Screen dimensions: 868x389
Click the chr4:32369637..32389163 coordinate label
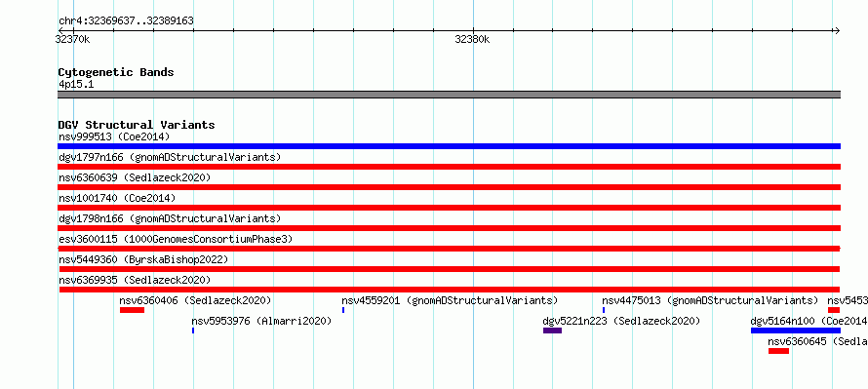(x=126, y=21)
